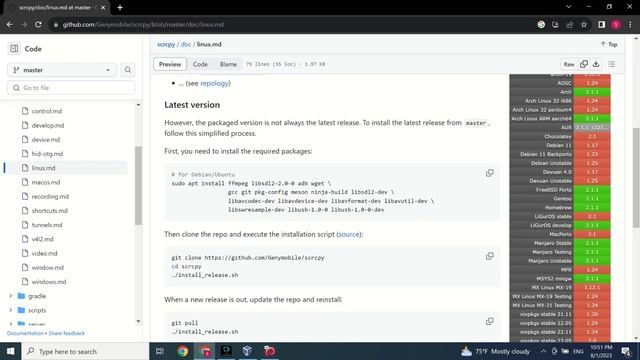Image resolution: width=640 pixels, height=360 pixels.
Task: Expand the scripts folder
Action: tap(11, 310)
